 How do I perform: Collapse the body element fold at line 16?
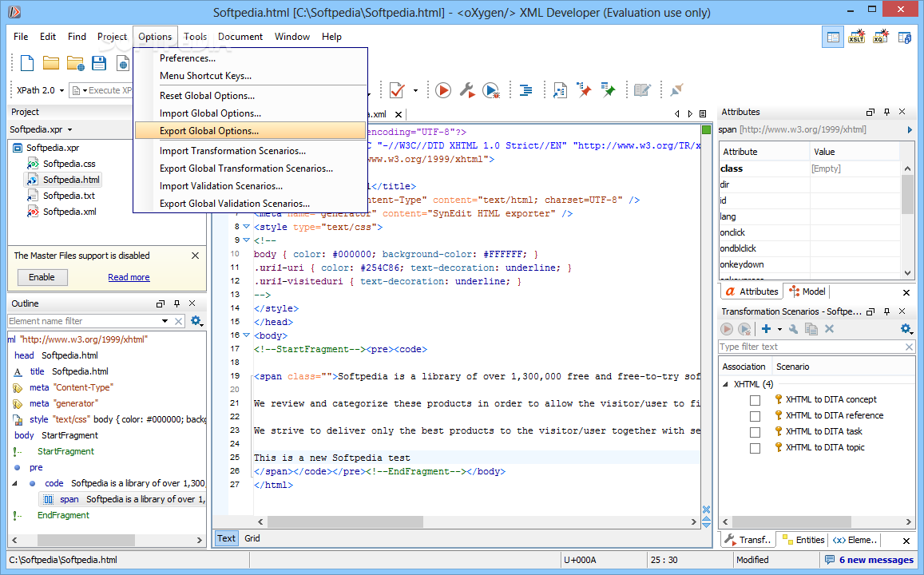tap(246, 335)
